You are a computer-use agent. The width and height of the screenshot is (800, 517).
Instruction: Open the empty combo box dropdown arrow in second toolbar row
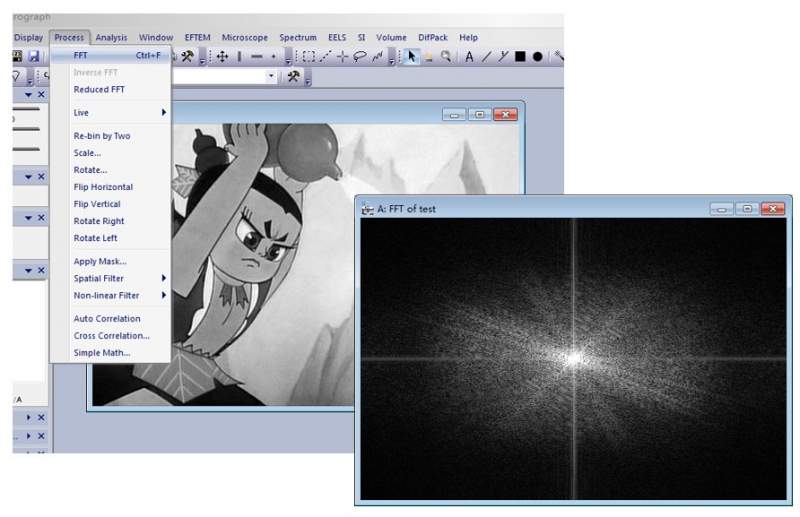click(x=271, y=77)
